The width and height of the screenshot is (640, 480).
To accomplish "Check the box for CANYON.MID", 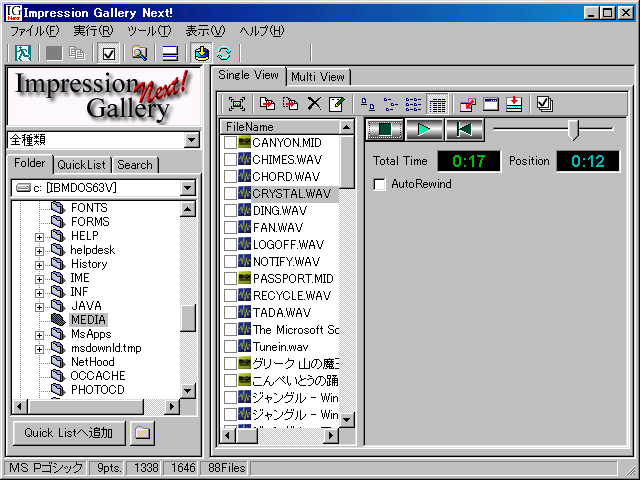I will pos(230,142).
